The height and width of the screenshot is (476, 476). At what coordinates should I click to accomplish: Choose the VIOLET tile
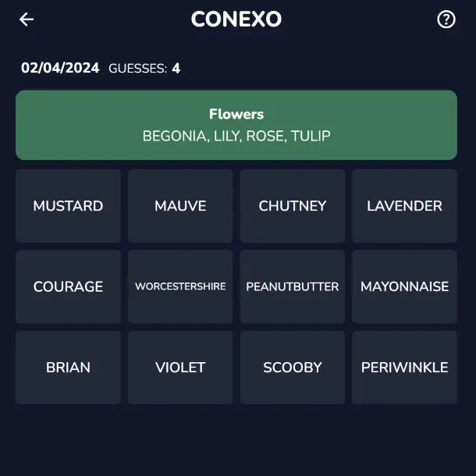click(x=180, y=368)
